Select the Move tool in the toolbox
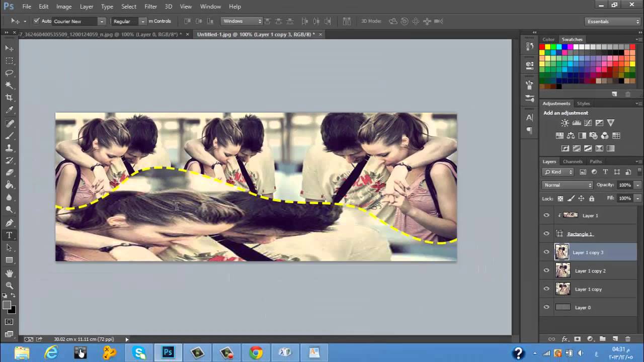The image size is (644, 362). tap(9, 48)
